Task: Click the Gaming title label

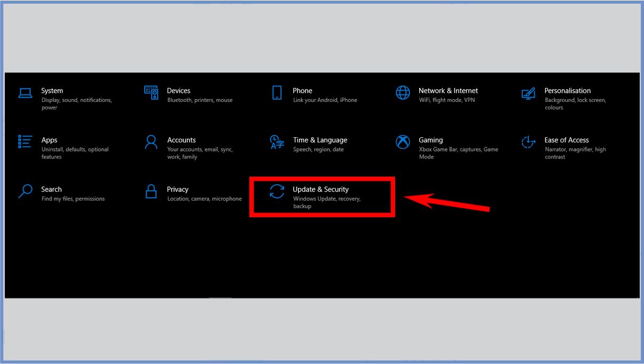Action: click(x=430, y=140)
